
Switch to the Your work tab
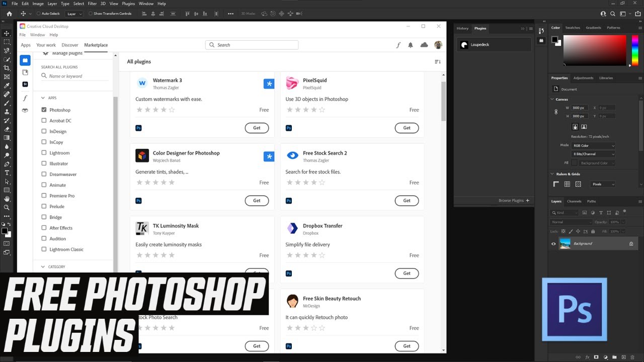tap(46, 45)
